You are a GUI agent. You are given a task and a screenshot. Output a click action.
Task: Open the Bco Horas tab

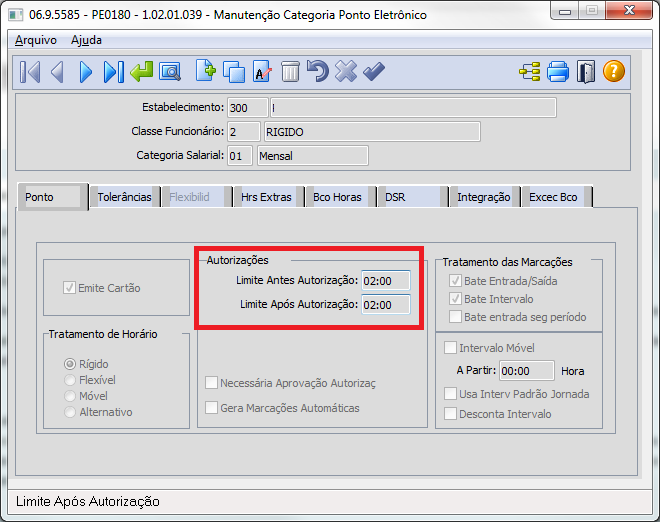tap(341, 197)
